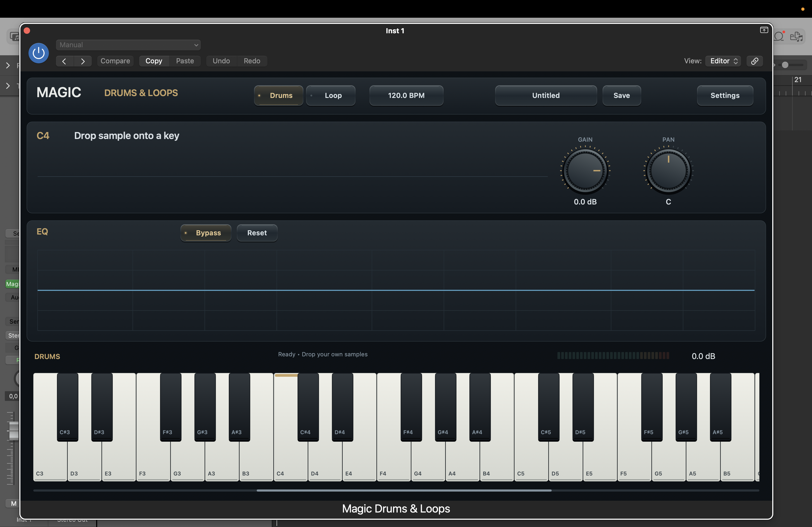
Task: Click the window expand icon top right
Action: click(764, 30)
